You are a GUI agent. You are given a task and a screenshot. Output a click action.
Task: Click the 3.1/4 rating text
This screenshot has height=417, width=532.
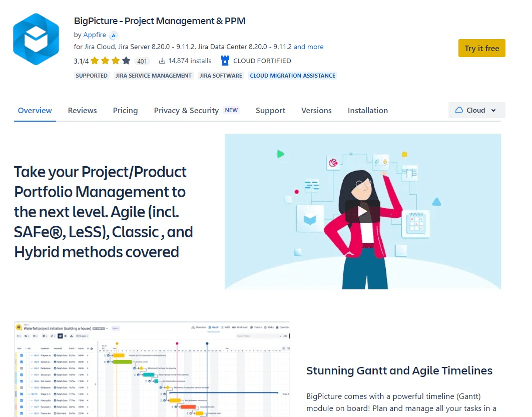pyautogui.click(x=81, y=61)
